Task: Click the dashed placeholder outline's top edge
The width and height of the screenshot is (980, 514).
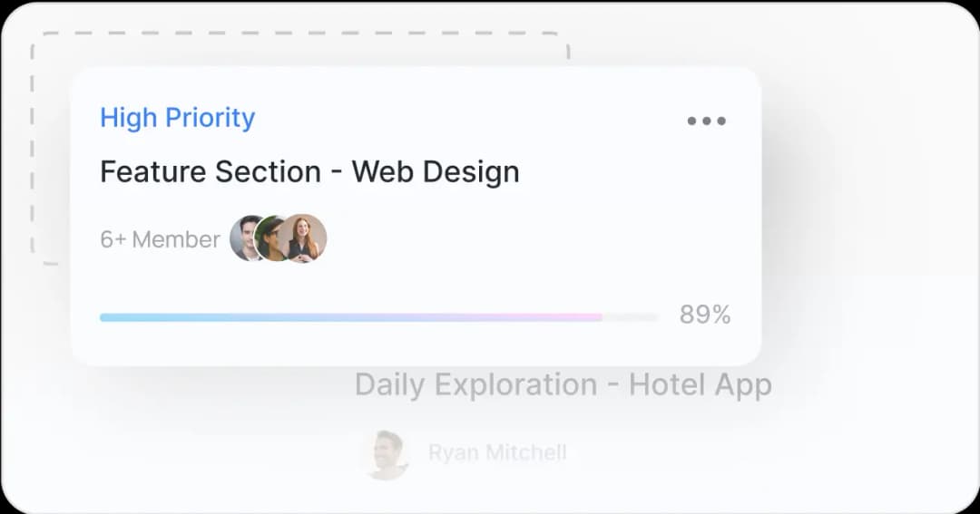Action: [x=299, y=34]
